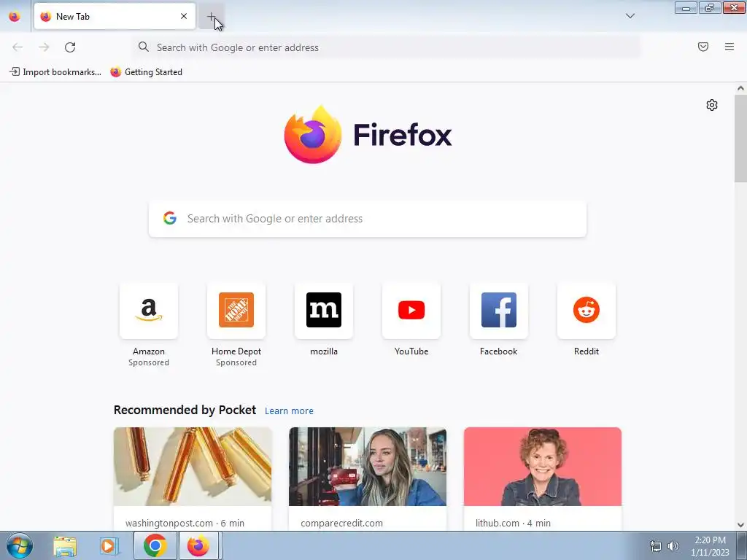
Task: Close the New Tab tab
Action: pos(184,16)
